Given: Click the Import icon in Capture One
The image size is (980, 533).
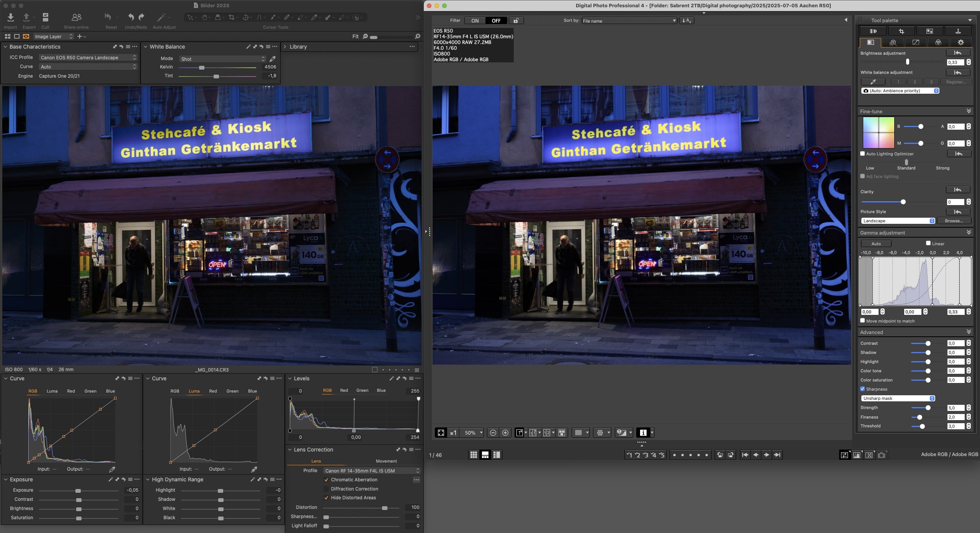Looking at the screenshot, I should [x=11, y=18].
